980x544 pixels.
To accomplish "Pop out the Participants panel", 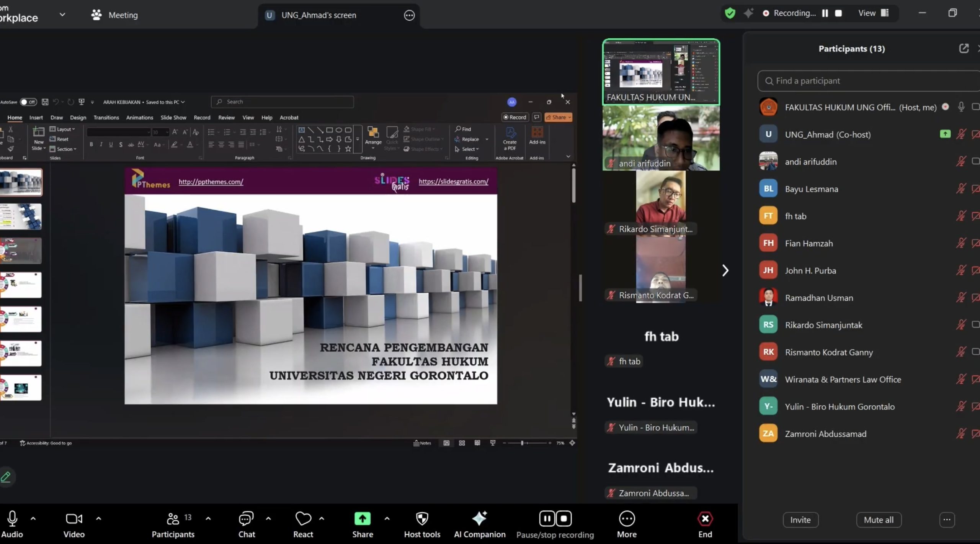I will [964, 49].
